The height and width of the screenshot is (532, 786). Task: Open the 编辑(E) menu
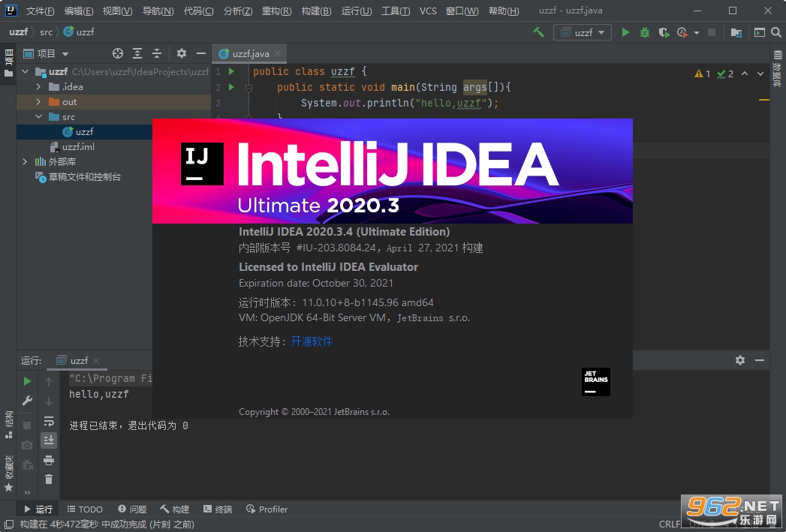79,11
